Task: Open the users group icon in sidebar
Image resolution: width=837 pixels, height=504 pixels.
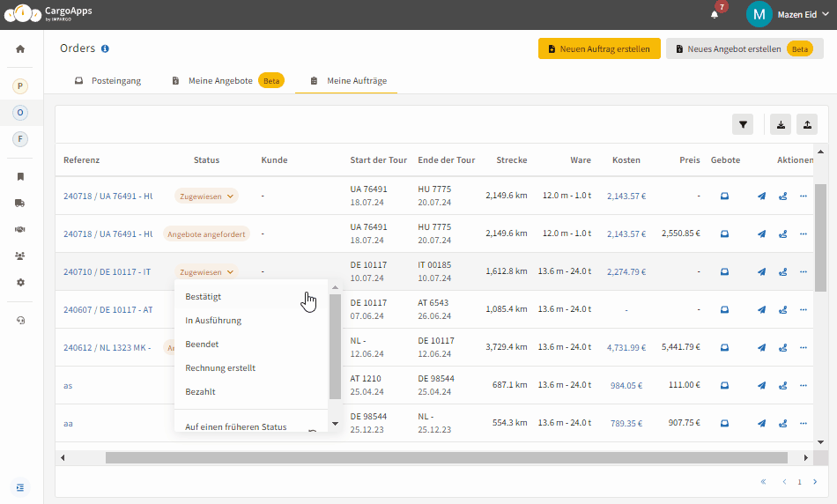Action: point(20,256)
